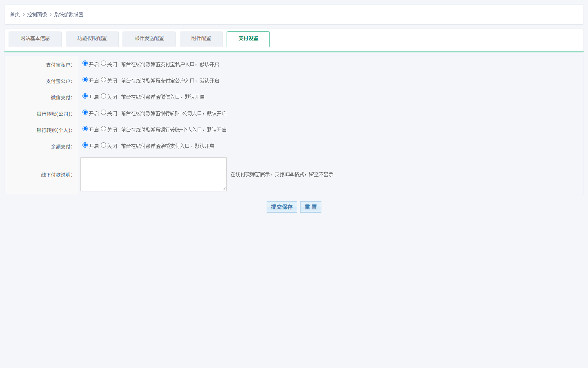Select 开启 for 微信支付
The image size is (588, 368).
(85, 96)
